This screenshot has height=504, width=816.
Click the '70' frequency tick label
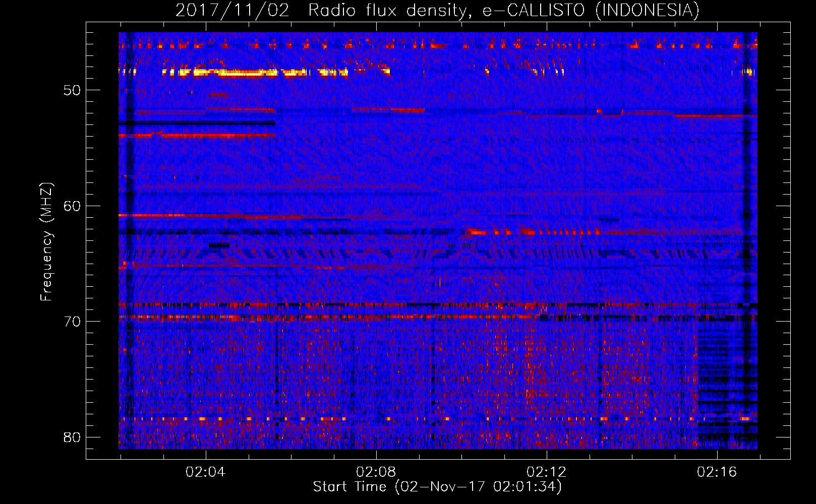point(72,322)
